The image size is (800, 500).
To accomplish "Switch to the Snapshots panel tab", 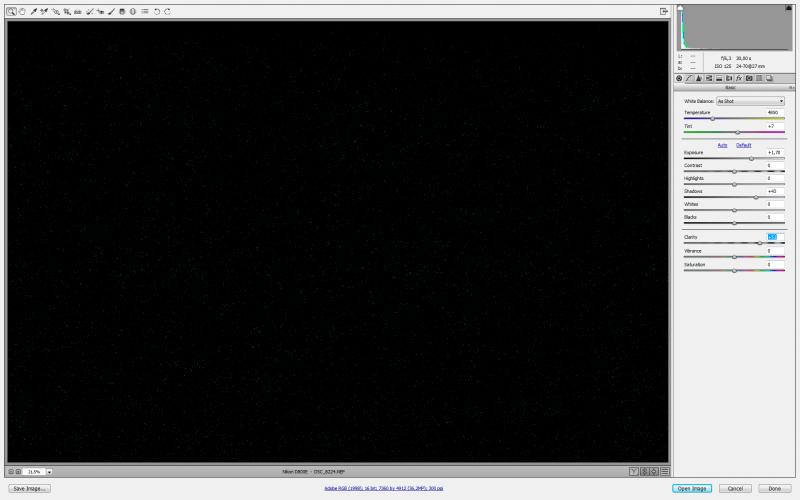I will (769, 78).
